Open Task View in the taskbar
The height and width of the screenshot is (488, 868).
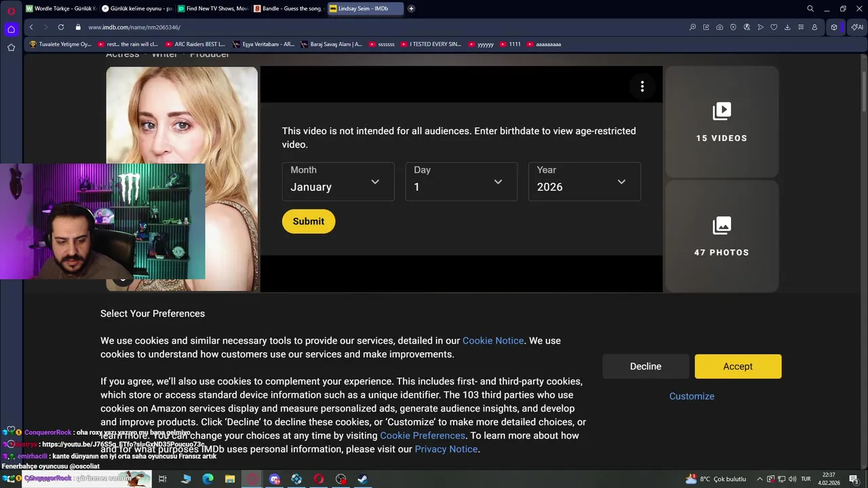[163, 479]
